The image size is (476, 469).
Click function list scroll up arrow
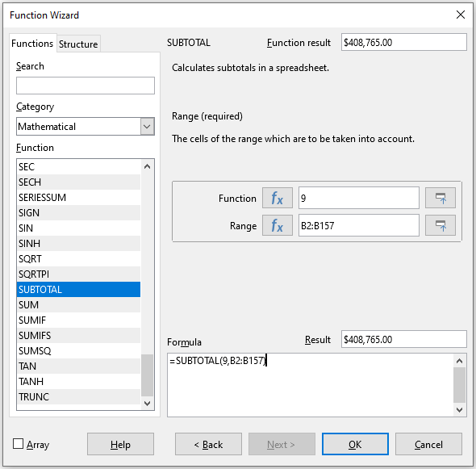coord(147,166)
